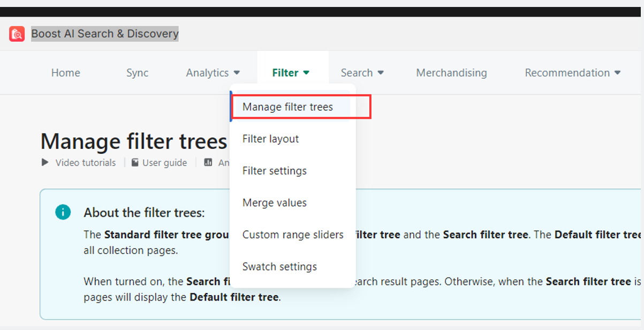Open the User guide link

[x=164, y=162]
